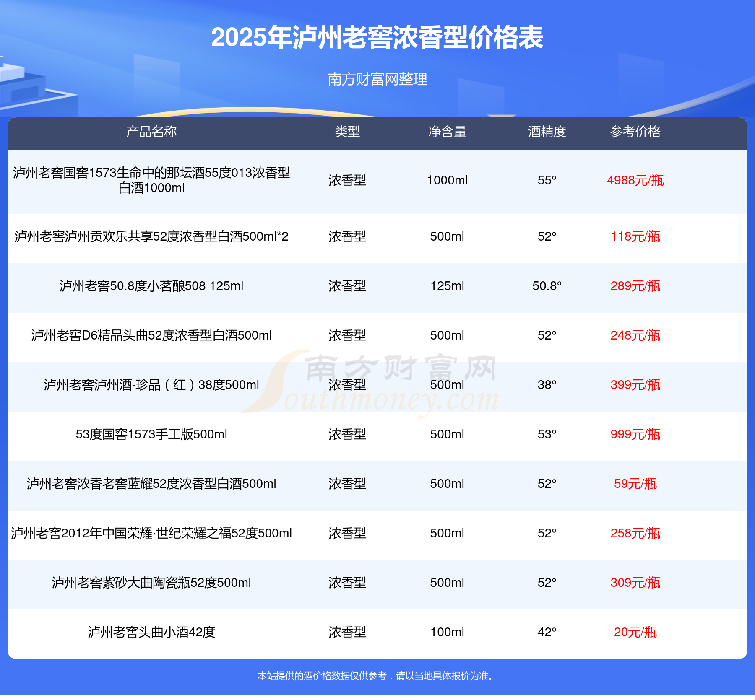Image resolution: width=755 pixels, height=700 pixels.
Task: Click the 参考价格 column header
Action: 635,132
